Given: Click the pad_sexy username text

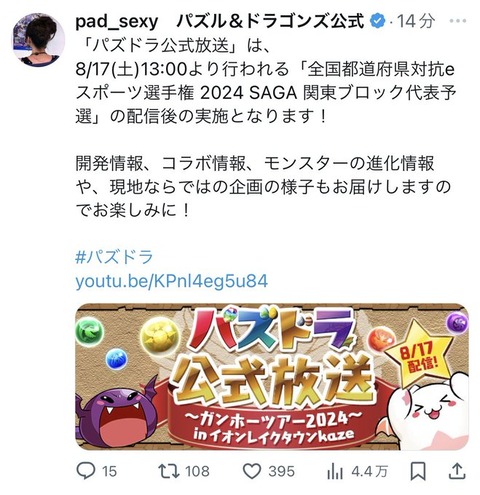Looking at the screenshot, I should click(x=117, y=22).
